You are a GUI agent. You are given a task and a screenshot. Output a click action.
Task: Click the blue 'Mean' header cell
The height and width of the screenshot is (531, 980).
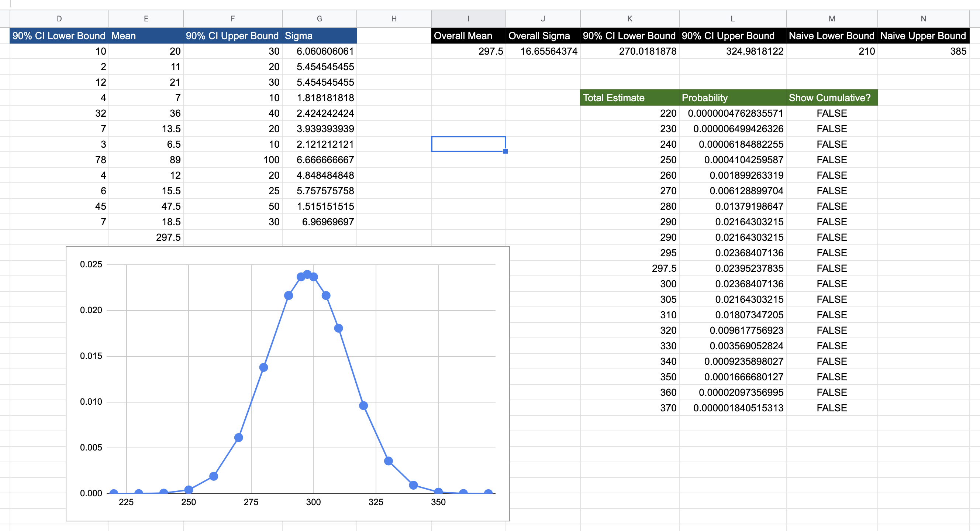[146, 36]
